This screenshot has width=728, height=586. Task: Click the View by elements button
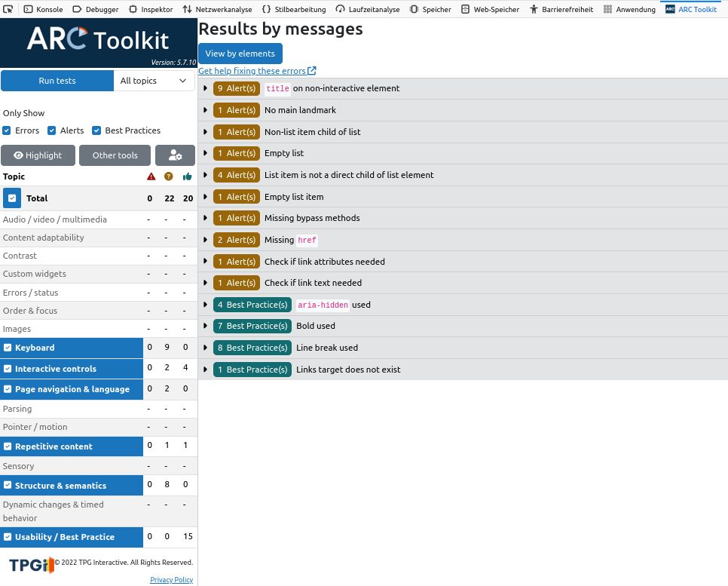(x=240, y=54)
